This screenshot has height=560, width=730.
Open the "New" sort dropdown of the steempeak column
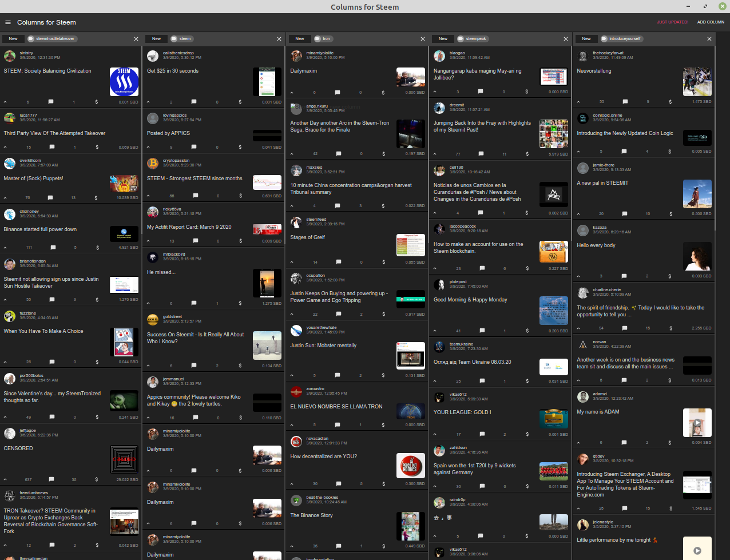pos(443,39)
